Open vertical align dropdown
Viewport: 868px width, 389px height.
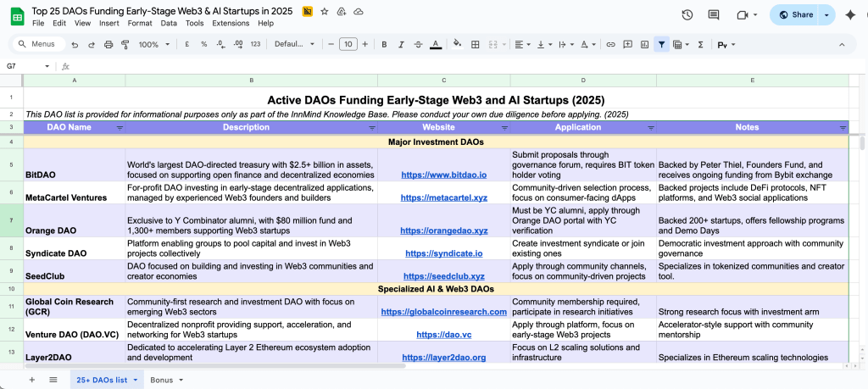click(x=545, y=44)
